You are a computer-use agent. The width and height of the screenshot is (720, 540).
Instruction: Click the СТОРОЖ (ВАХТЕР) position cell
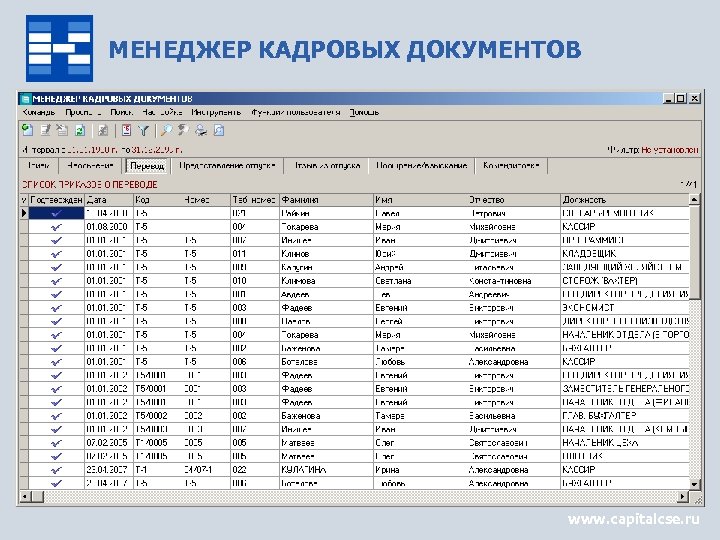[x=625, y=281]
